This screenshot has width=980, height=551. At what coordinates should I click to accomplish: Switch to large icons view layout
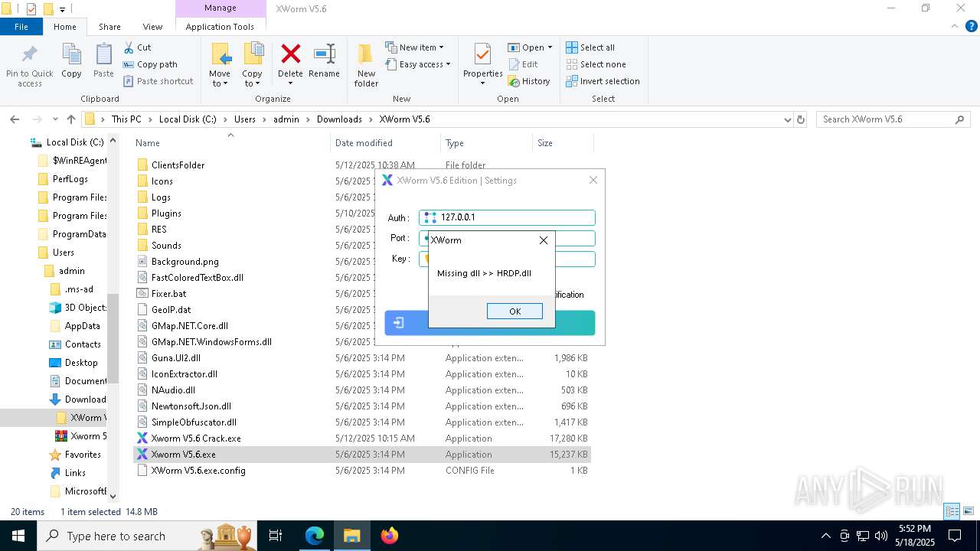click(x=968, y=511)
